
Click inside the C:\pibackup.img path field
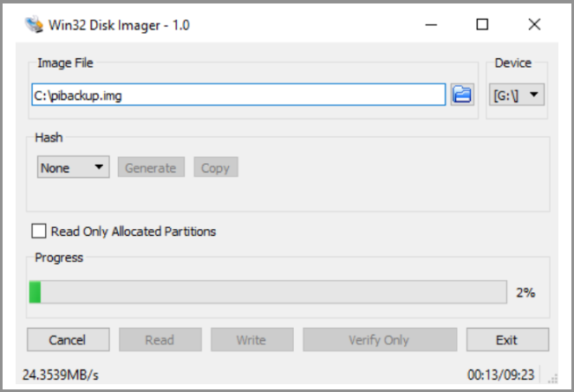tap(238, 95)
